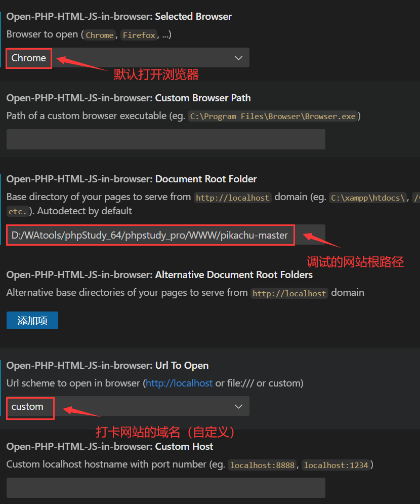The width and height of the screenshot is (420, 504).
Task: Click the Custom Browser Path setting title
Action: 129,98
